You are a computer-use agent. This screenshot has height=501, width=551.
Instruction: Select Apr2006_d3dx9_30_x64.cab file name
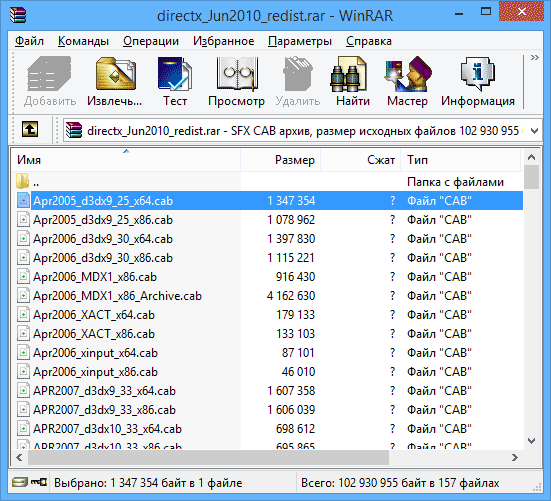[103, 239]
